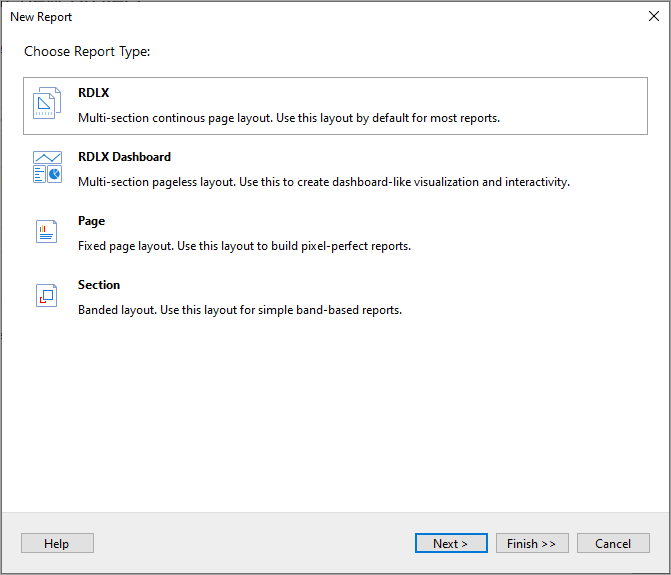Go to the Next wizard step
This screenshot has height=575, width=671.
click(451, 543)
